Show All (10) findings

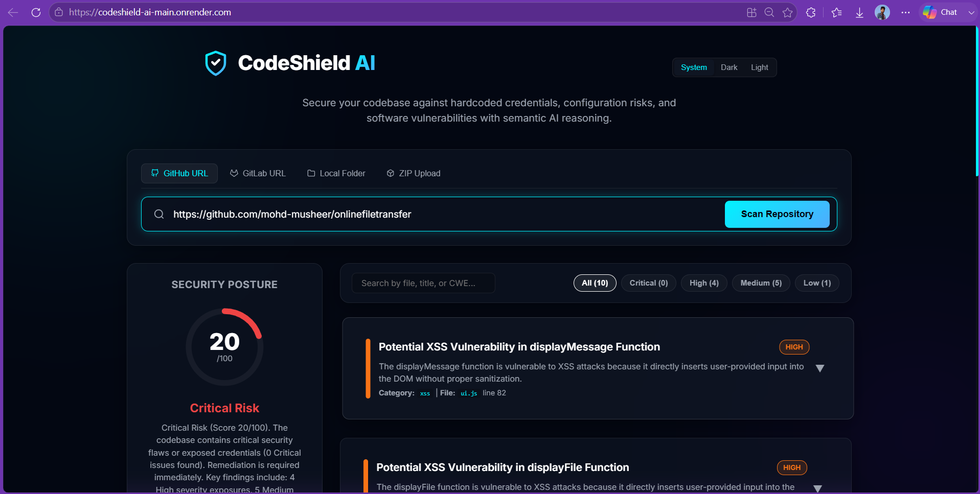tap(595, 283)
